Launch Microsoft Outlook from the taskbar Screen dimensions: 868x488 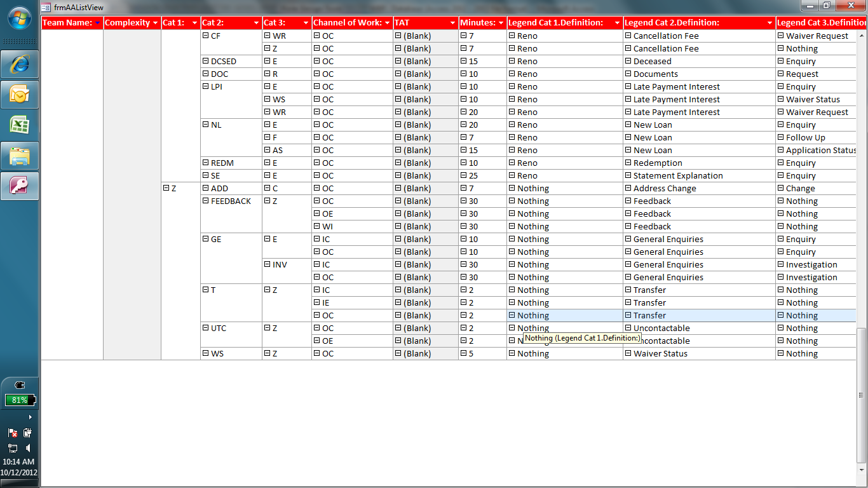19,93
